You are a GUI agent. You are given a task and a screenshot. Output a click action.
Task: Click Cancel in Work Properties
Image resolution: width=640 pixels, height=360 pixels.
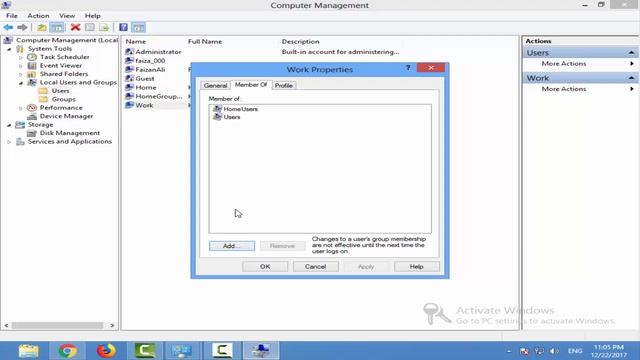click(316, 267)
